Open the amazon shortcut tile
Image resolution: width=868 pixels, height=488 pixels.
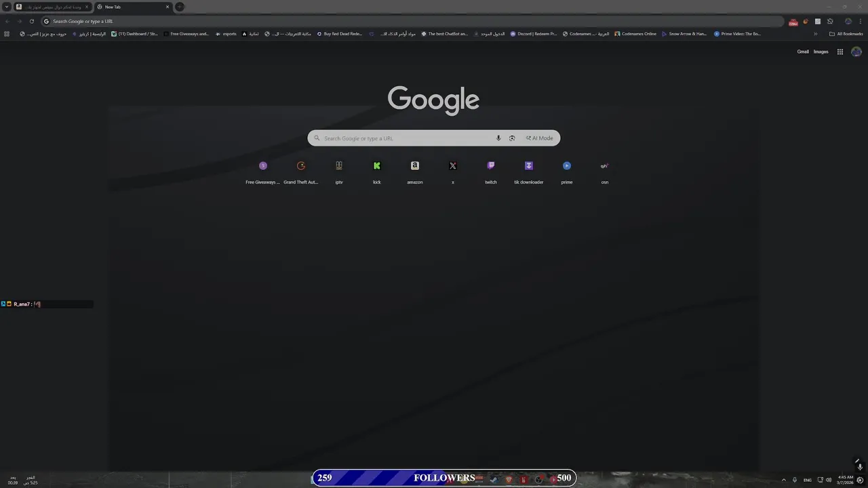pyautogui.click(x=415, y=172)
